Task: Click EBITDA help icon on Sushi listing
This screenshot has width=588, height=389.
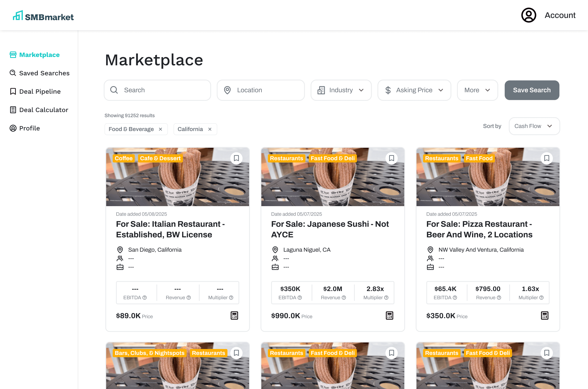Action: click(300, 298)
